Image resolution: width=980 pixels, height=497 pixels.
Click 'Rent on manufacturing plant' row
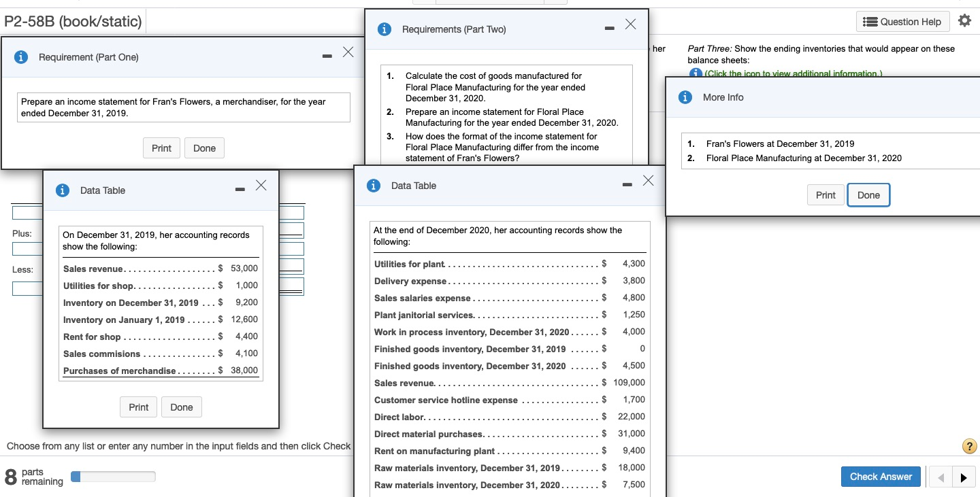click(x=510, y=451)
